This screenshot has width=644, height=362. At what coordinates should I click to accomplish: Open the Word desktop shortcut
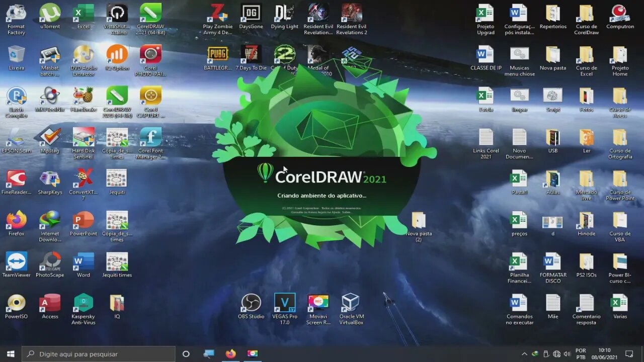[84, 265]
